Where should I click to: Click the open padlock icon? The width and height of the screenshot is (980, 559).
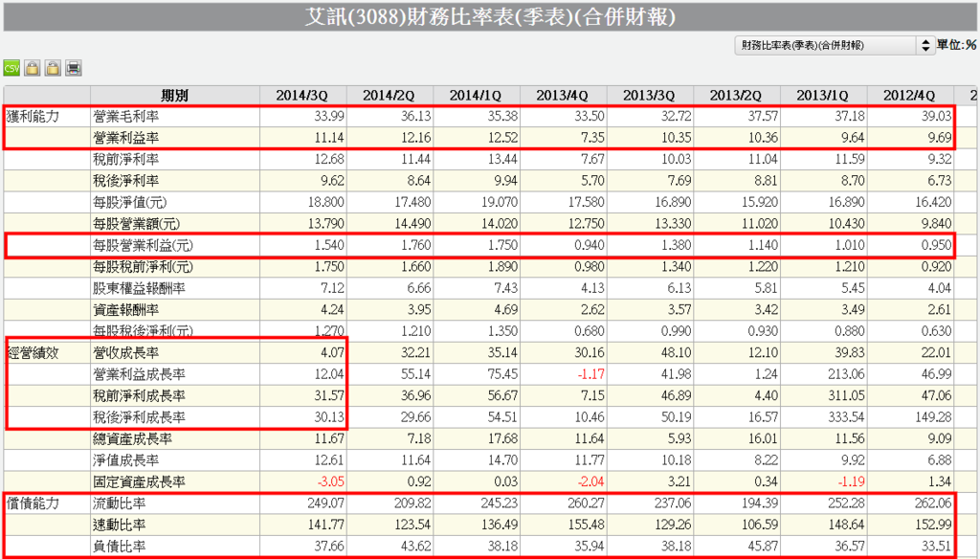[x=53, y=68]
